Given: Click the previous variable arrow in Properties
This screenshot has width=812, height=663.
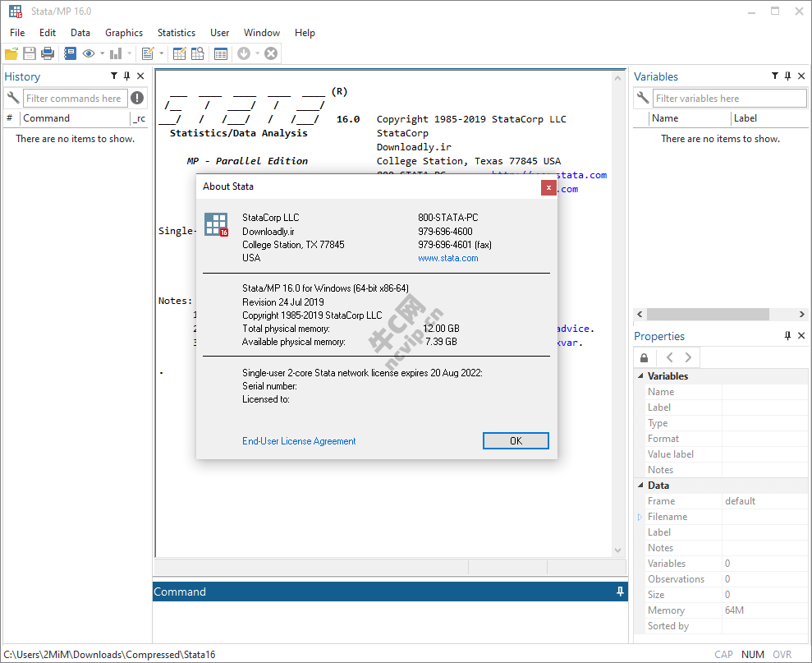Looking at the screenshot, I should pos(670,357).
